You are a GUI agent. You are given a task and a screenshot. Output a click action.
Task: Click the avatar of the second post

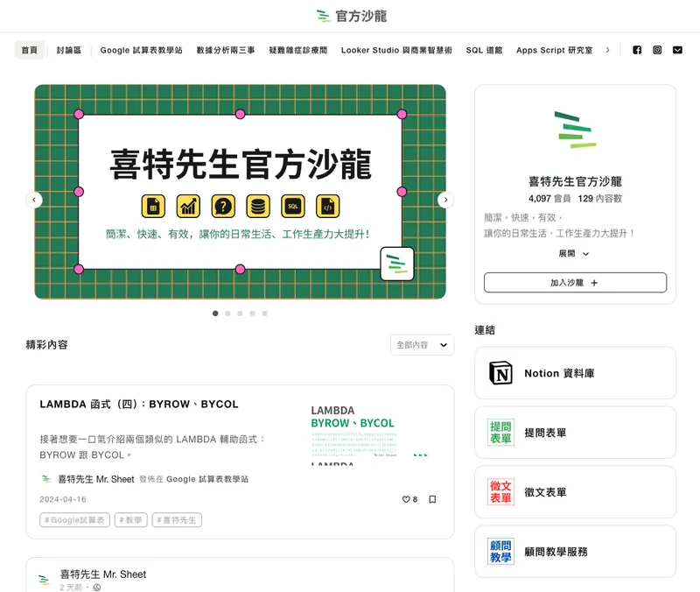45,580
